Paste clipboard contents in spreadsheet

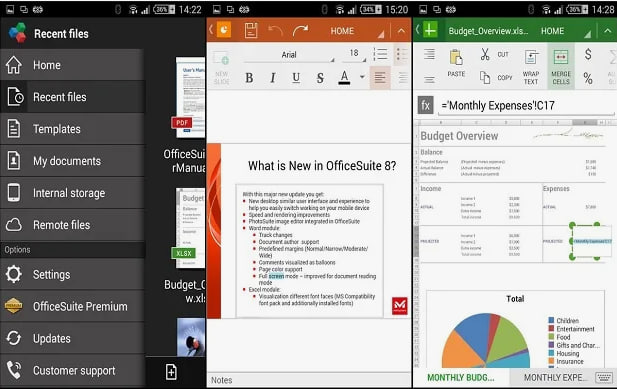pyautogui.click(x=456, y=63)
